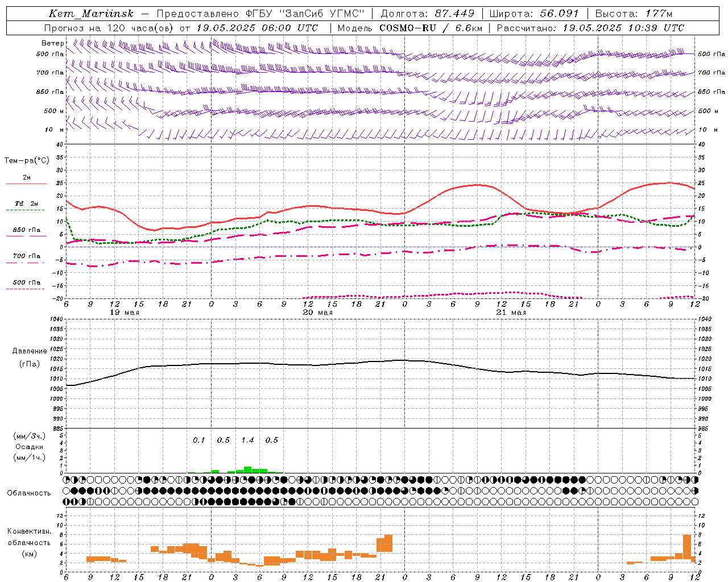
Task: Click the precipitation total "0.1"
Action: coord(198,440)
